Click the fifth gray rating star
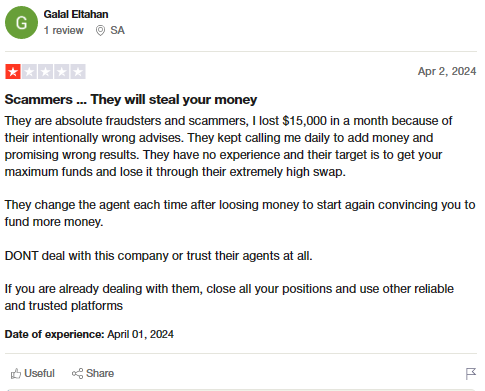 tap(78, 72)
